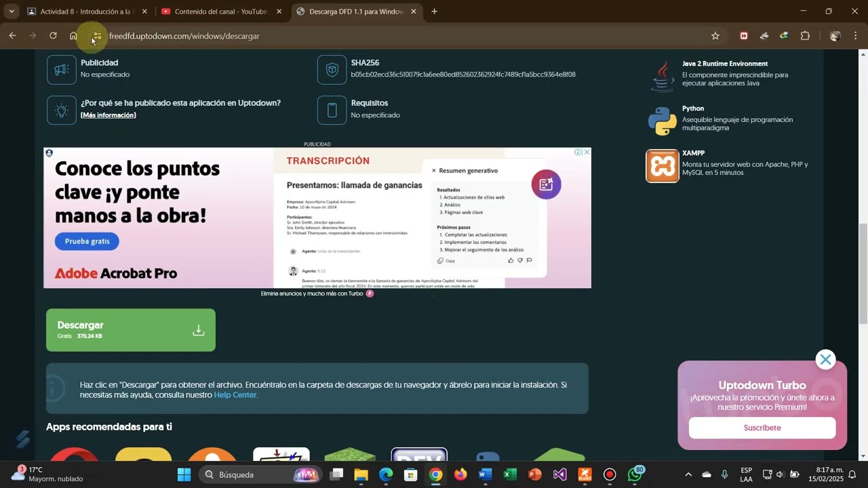Click the XAMPP title link
The height and width of the screenshot is (488, 868).
click(x=693, y=153)
